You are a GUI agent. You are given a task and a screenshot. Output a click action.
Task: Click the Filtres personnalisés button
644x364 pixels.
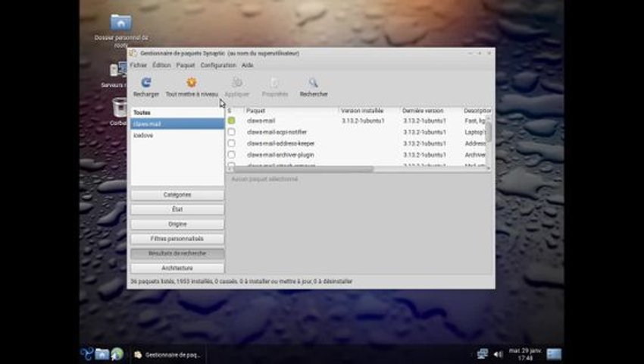tap(177, 239)
